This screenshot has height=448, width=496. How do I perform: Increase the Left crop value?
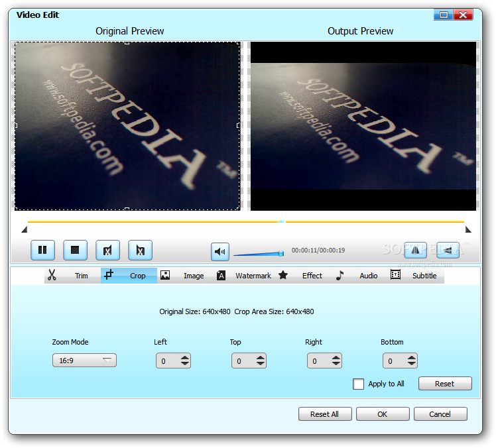point(185,358)
